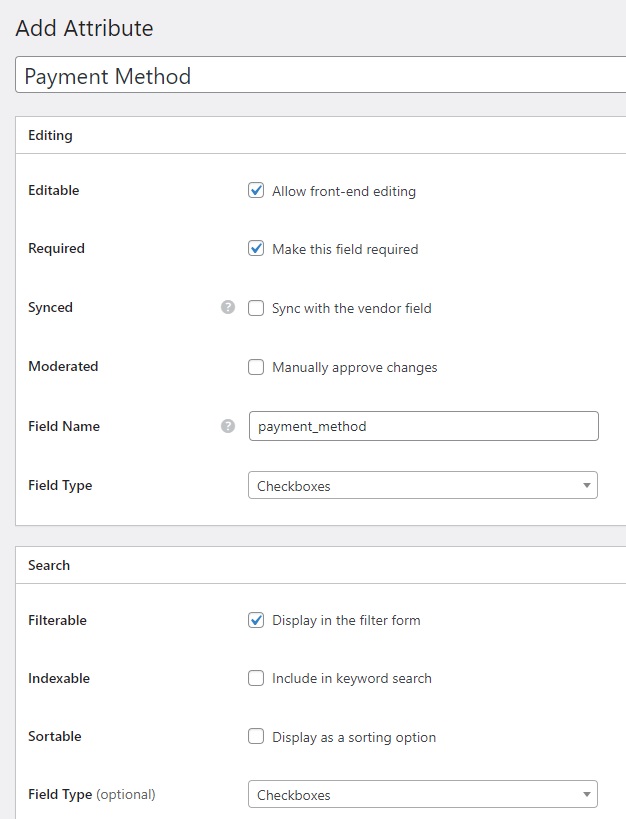The image size is (626, 819).
Task: Disable the Allow front-end editing checkbox
Action: click(256, 190)
